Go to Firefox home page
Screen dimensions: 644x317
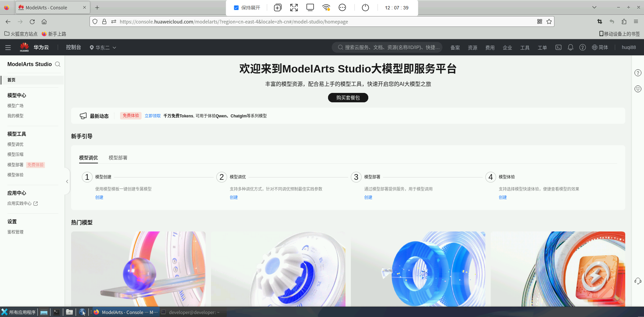click(x=44, y=21)
